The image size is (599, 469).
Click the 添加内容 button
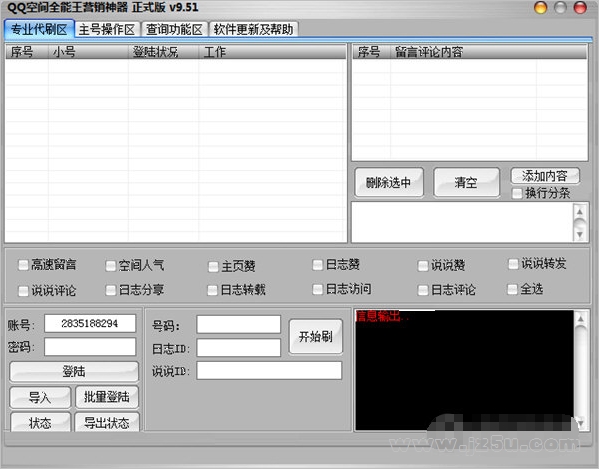(x=545, y=176)
